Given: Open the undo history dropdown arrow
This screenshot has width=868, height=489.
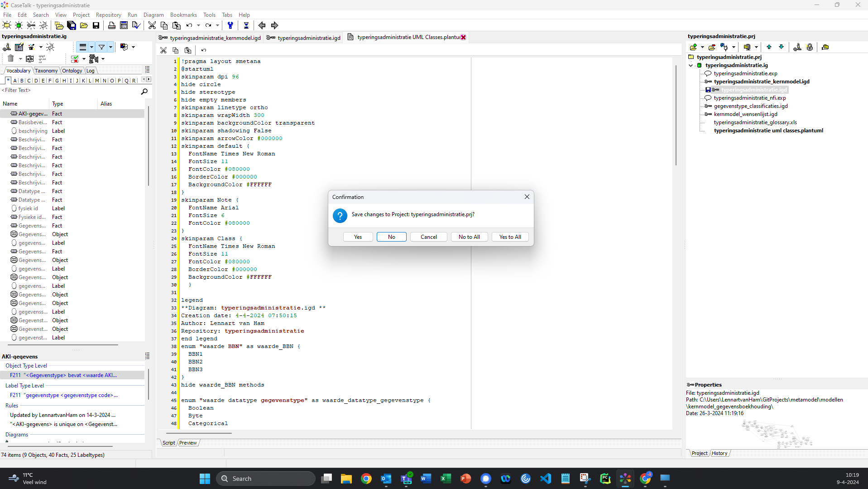Looking at the screenshot, I should [x=198, y=25].
